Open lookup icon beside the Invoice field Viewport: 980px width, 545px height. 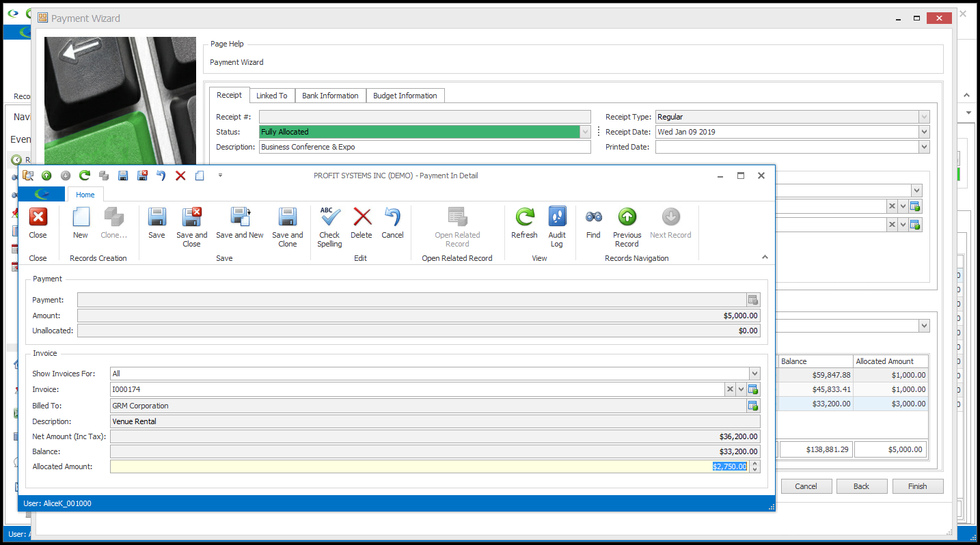(x=753, y=389)
